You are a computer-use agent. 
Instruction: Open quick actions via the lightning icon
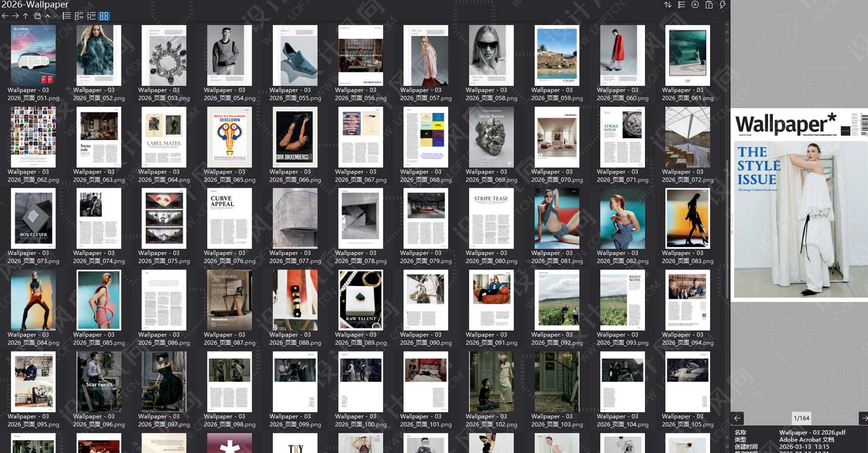(722, 5)
